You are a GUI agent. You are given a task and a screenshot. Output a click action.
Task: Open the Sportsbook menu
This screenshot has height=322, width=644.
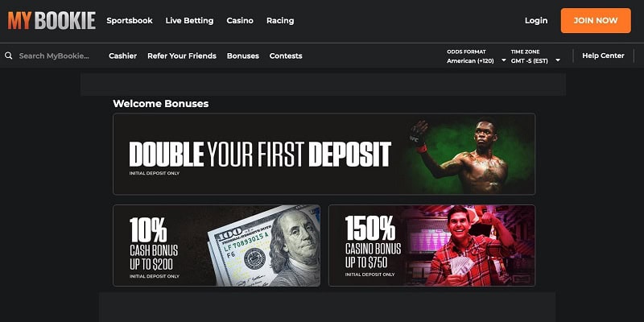[130, 21]
